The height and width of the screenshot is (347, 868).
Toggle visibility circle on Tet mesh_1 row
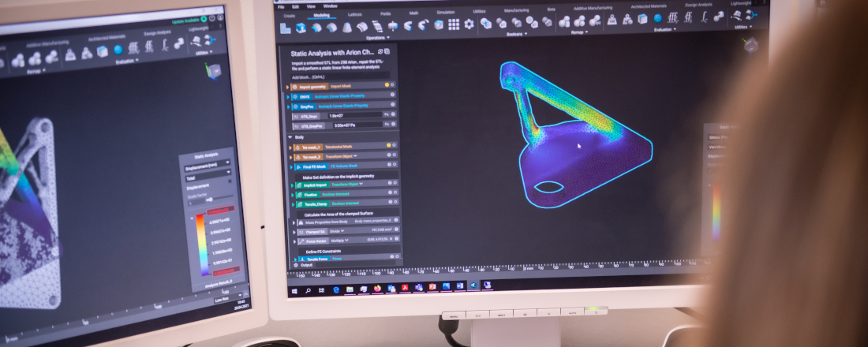pyautogui.click(x=395, y=145)
